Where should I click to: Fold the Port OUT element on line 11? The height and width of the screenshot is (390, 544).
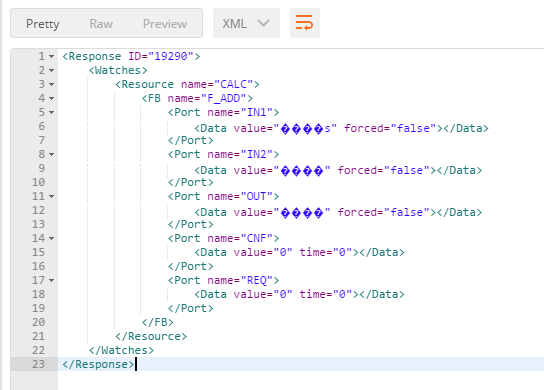51,196
